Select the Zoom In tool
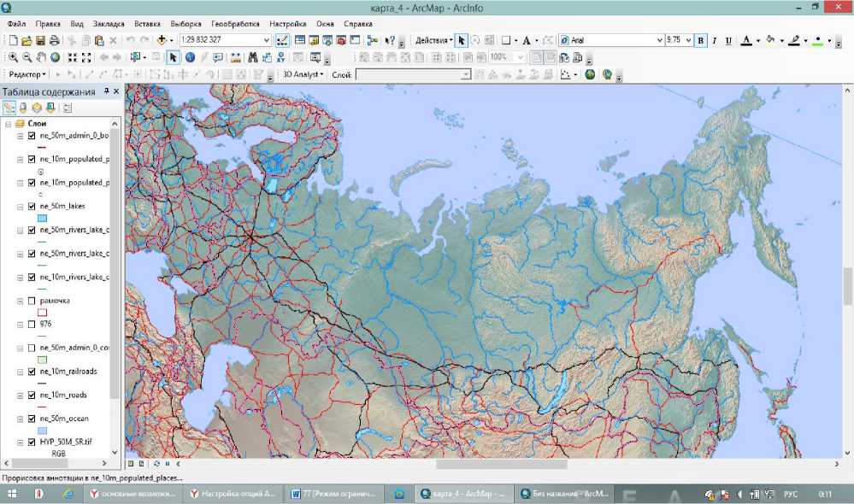The height and width of the screenshot is (504, 854). [x=14, y=57]
